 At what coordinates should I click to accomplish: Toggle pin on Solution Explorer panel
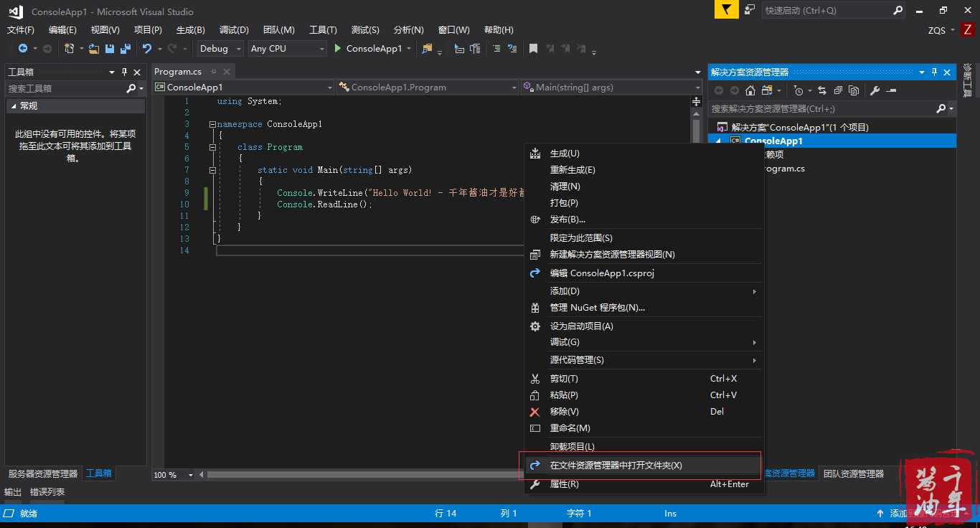click(934, 72)
